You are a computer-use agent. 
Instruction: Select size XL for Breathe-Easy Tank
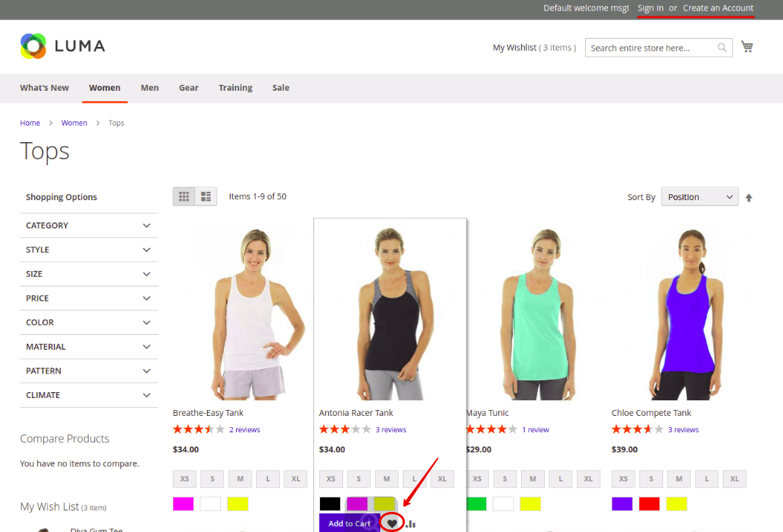click(x=295, y=478)
